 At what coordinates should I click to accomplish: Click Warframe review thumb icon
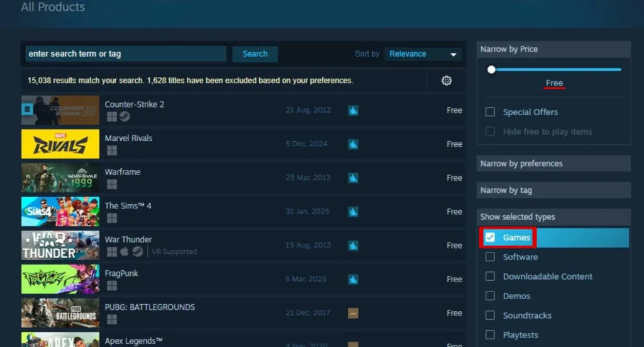coord(353,178)
